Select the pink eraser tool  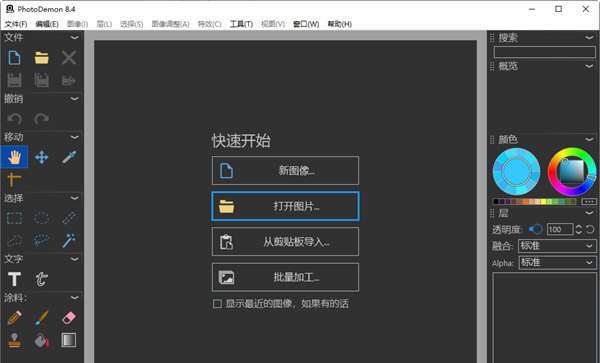click(69, 317)
